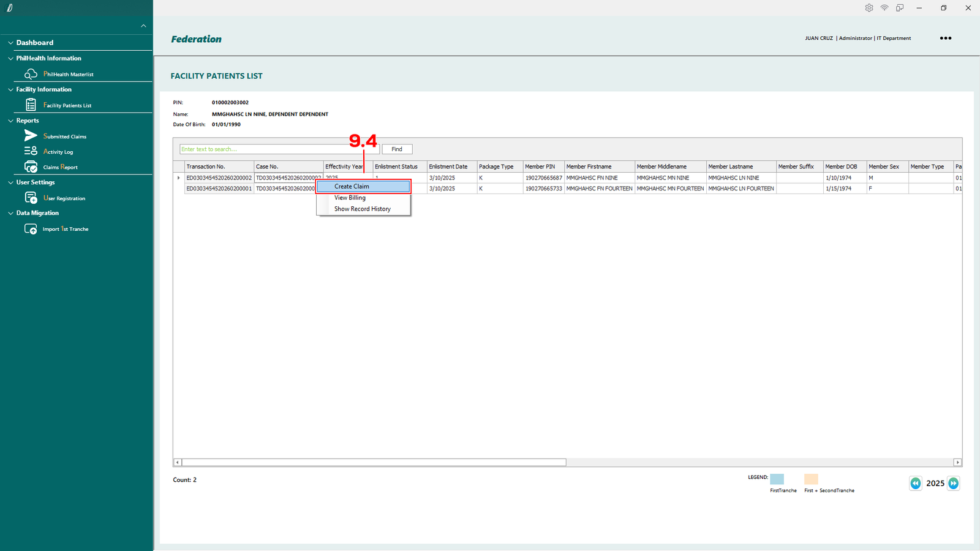
Task: Open Facility Patients List icon
Action: [x=31, y=105]
